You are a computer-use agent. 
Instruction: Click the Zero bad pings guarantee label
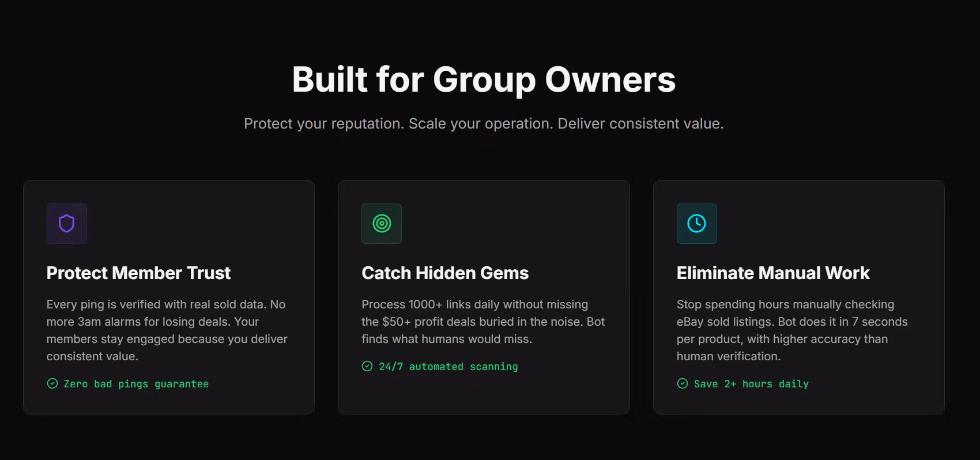point(136,384)
